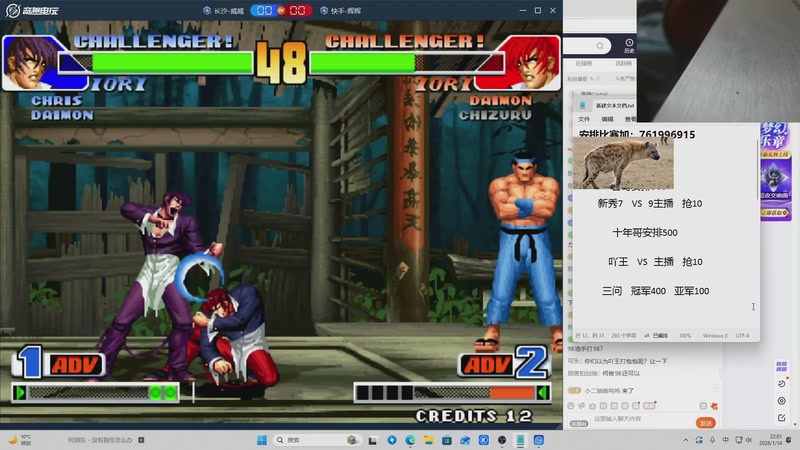800x450 pixels.
Task: Click the history clock icon in the streaming panel
Action: (629, 43)
